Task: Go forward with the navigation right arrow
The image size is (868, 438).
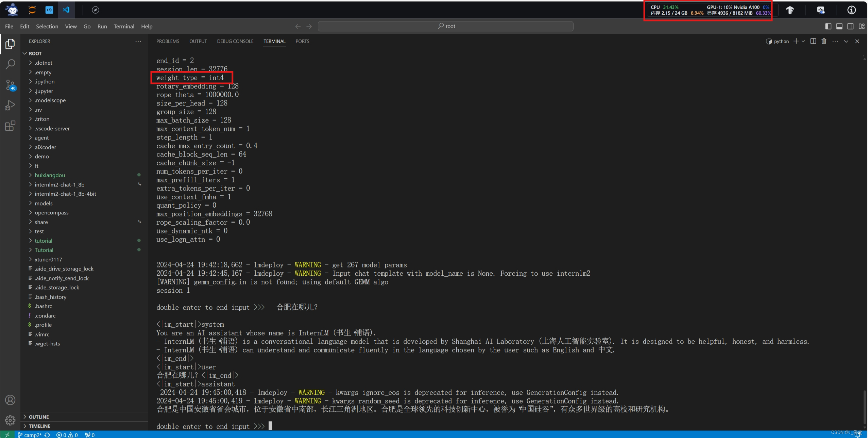Action: click(x=309, y=26)
